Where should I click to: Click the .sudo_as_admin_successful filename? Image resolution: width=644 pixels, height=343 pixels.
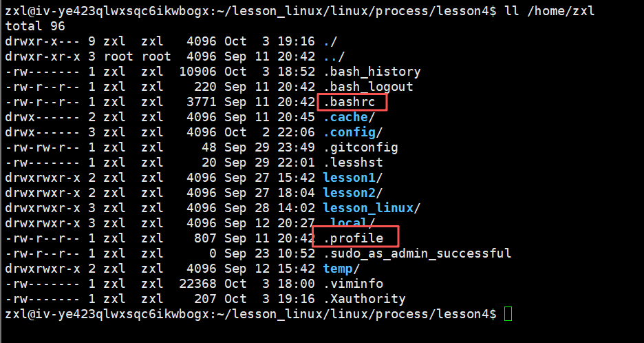click(x=417, y=253)
